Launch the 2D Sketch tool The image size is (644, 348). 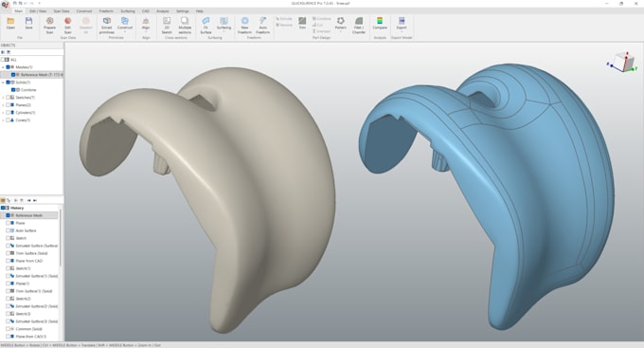(167, 25)
